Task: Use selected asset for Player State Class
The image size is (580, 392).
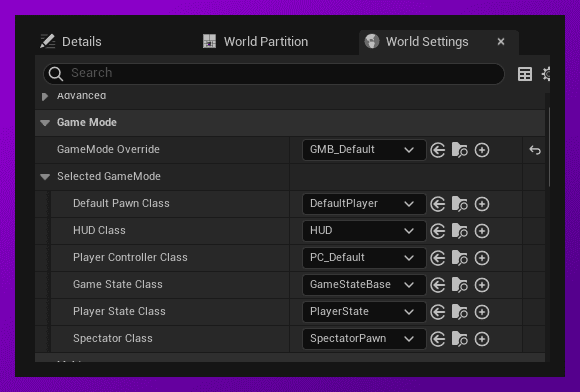Action: [x=438, y=312]
